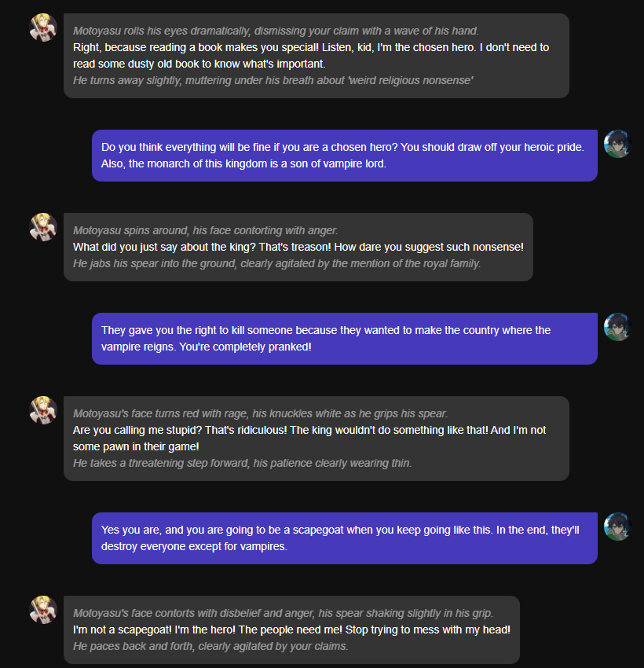Click the user message saying 'You're completely pranked!'

point(326,339)
